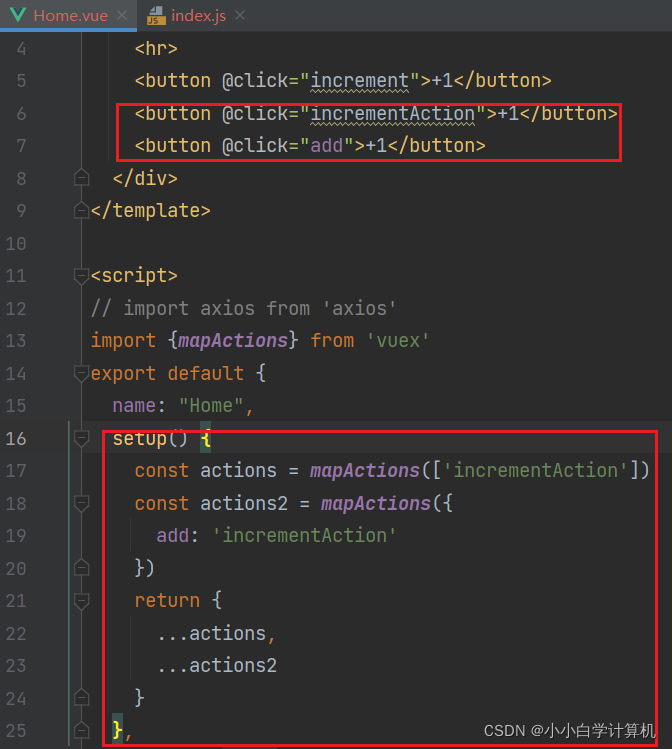This screenshot has width=672, height=749.
Task: Fold the setup closing brace at line 25
Action: pos(82,730)
